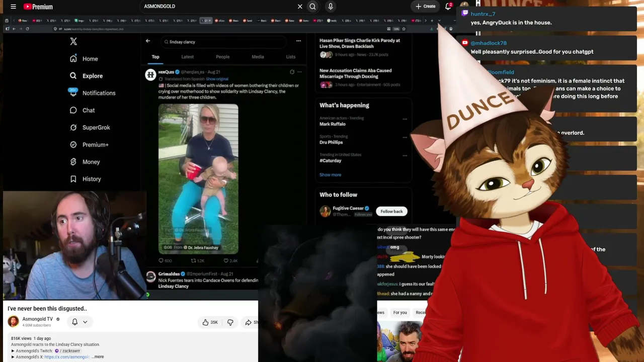The image size is (644, 362).
Task: Click the Premium+ verified badge icon
Action: (73, 145)
